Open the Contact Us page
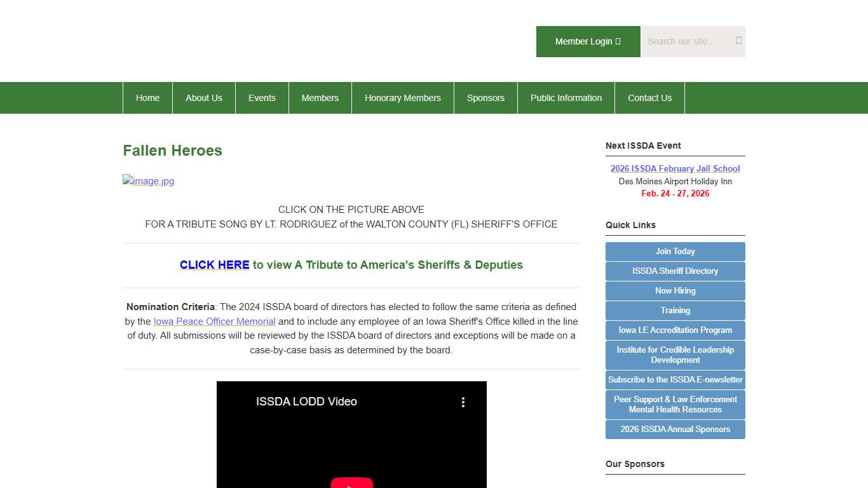Image resolution: width=868 pixels, height=488 pixels. [649, 98]
